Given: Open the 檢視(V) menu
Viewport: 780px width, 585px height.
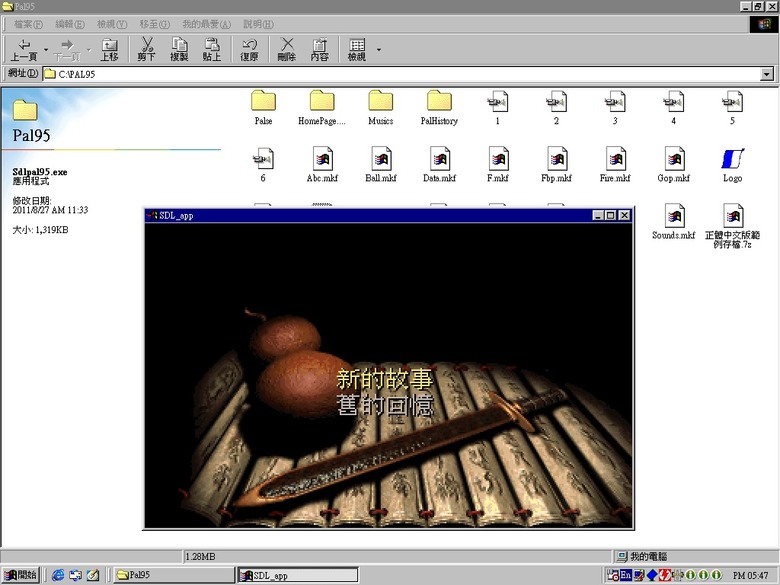Looking at the screenshot, I should (112, 24).
